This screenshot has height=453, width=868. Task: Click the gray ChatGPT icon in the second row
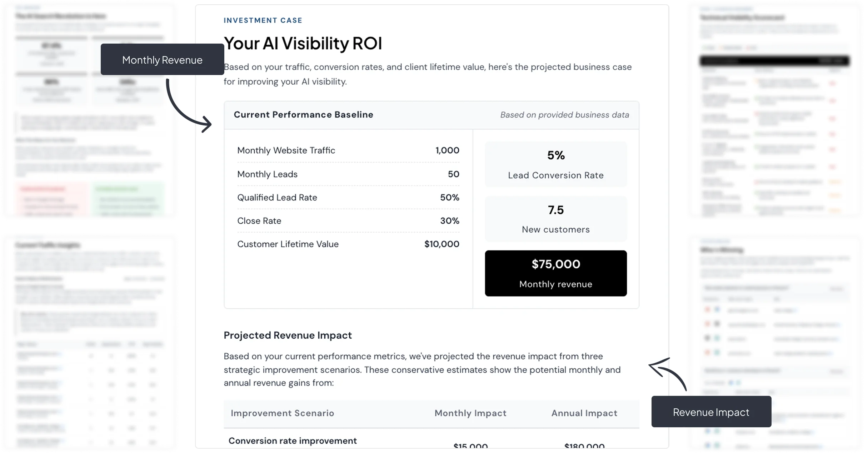(717, 324)
